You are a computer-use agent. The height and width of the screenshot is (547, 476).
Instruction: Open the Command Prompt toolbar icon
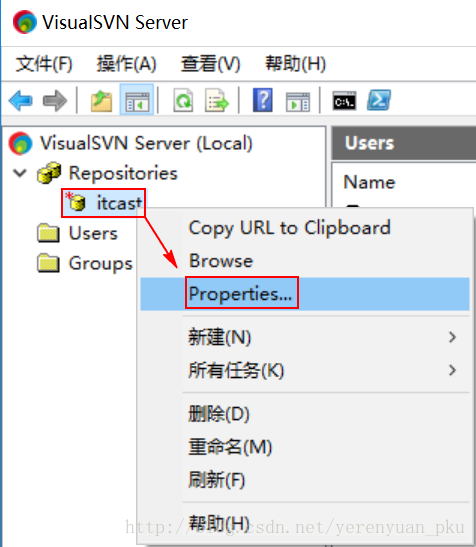tap(344, 101)
